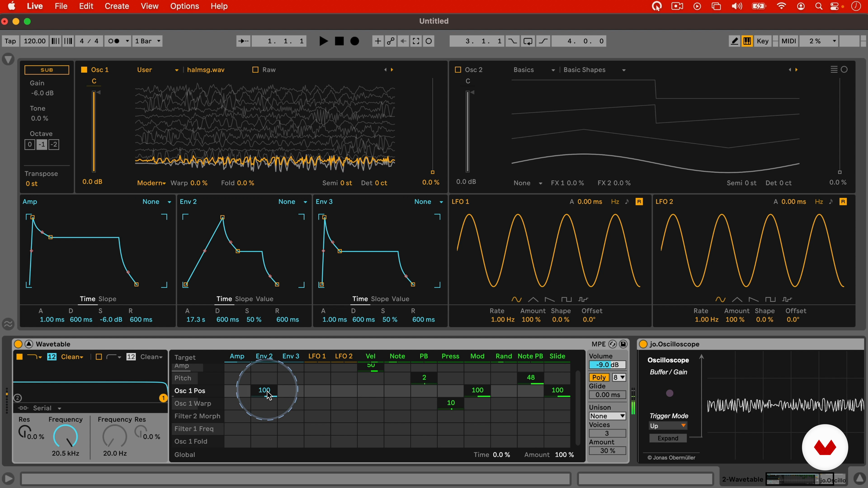868x488 pixels.
Task: Select LFO 1 sine waveform icon
Action: click(517, 299)
